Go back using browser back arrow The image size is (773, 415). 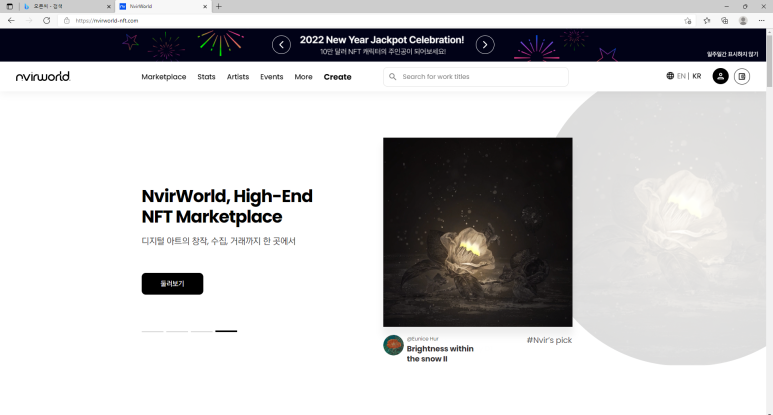tap(11, 21)
